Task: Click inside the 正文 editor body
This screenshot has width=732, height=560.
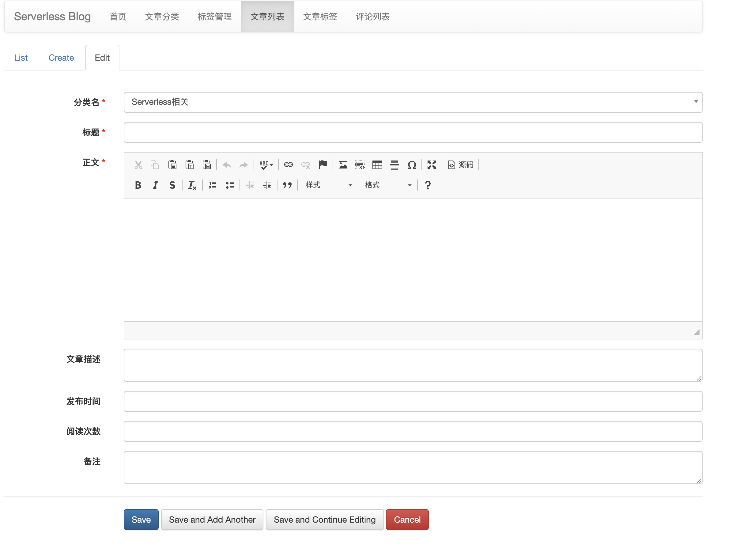Action: click(413, 260)
